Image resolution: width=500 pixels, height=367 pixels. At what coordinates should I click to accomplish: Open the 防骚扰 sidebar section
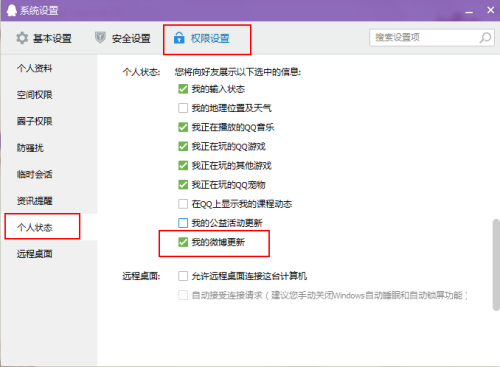[30, 148]
